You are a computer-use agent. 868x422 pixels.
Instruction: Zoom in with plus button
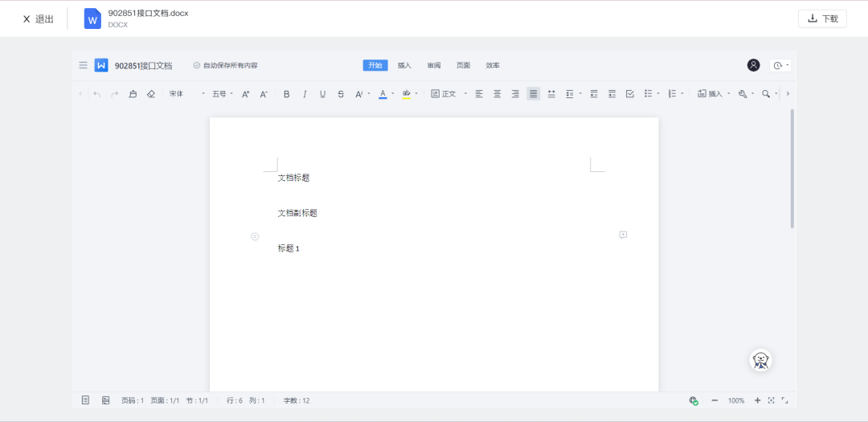(x=757, y=399)
